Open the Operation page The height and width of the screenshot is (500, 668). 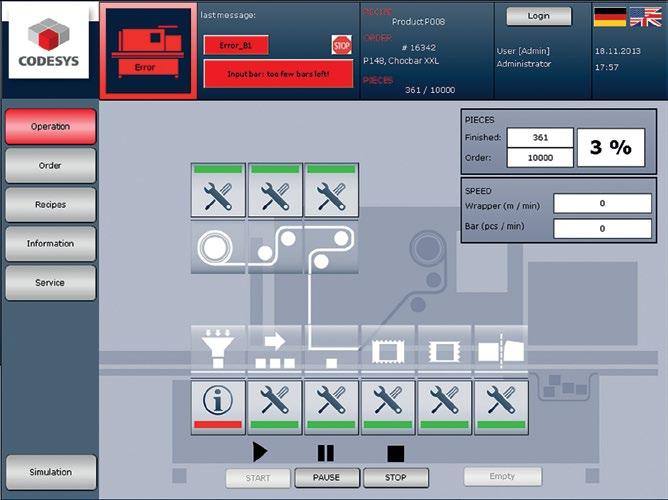(x=50, y=126)
